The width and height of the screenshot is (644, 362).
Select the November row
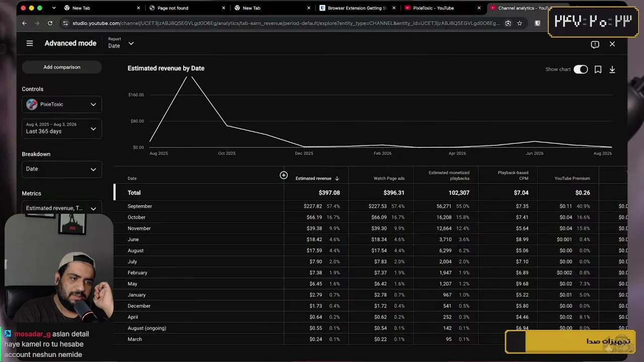(x=370, y=228)
